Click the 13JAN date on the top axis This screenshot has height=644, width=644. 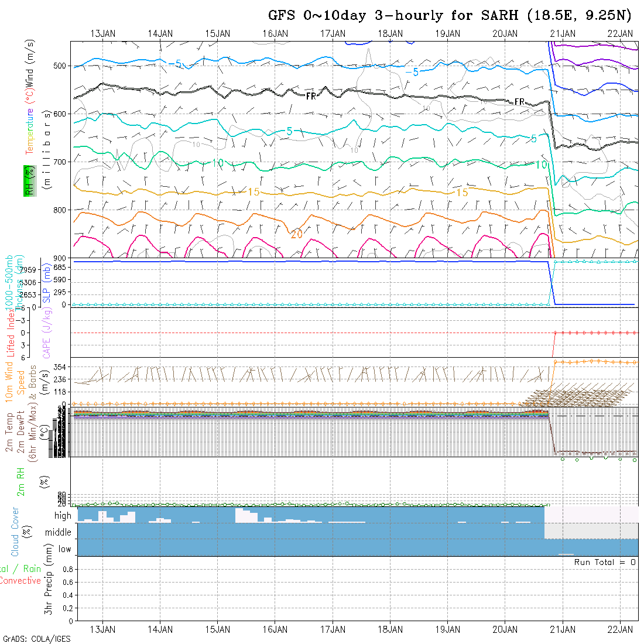coord(103,33)
